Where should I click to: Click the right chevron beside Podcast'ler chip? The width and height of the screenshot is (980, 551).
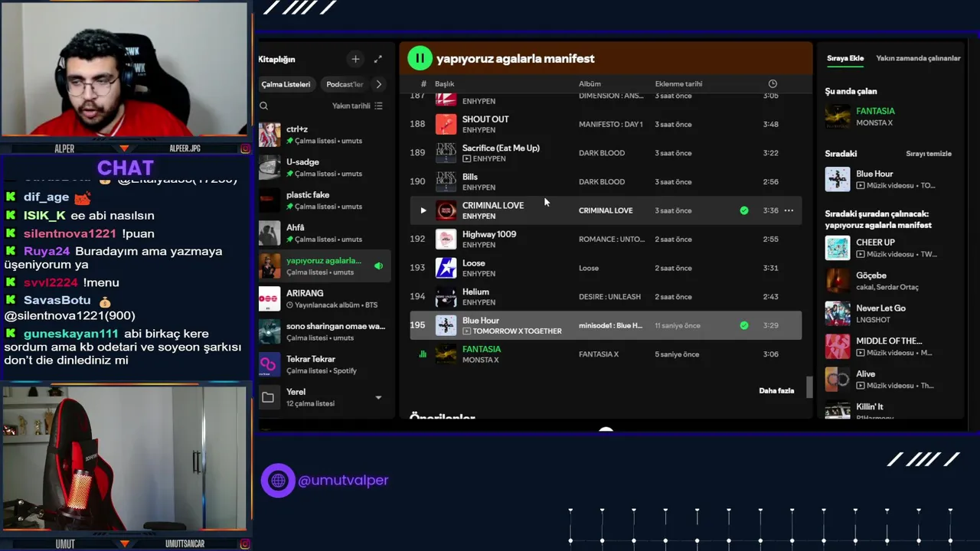(378, 84)
